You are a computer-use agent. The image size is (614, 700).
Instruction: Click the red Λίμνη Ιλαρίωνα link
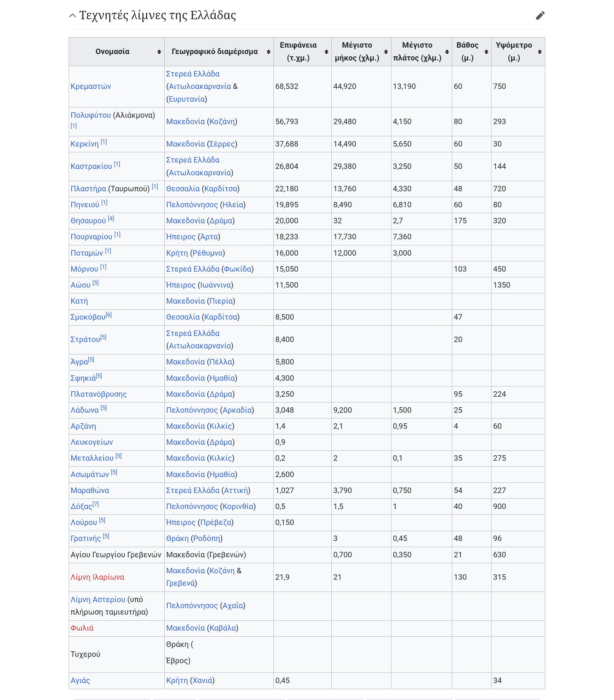pos(97,577)
